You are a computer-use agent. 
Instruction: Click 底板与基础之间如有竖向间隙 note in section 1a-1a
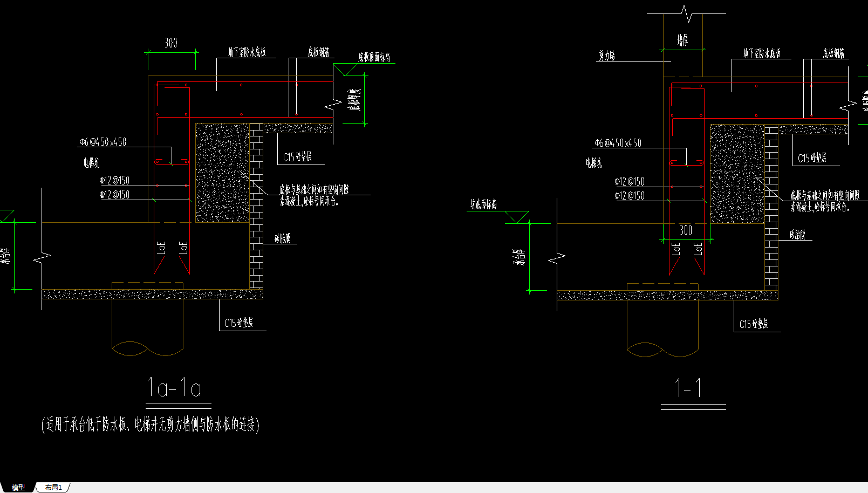314,189
